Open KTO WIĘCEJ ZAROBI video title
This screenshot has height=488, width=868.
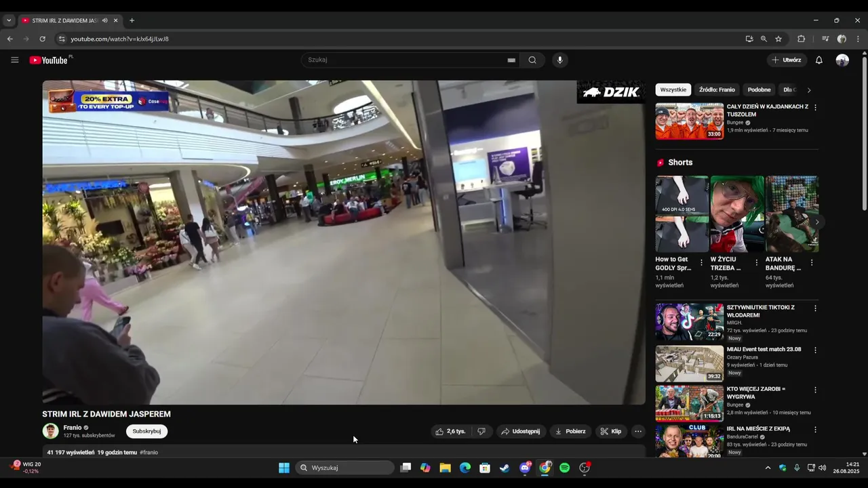(x=756, y=393)
